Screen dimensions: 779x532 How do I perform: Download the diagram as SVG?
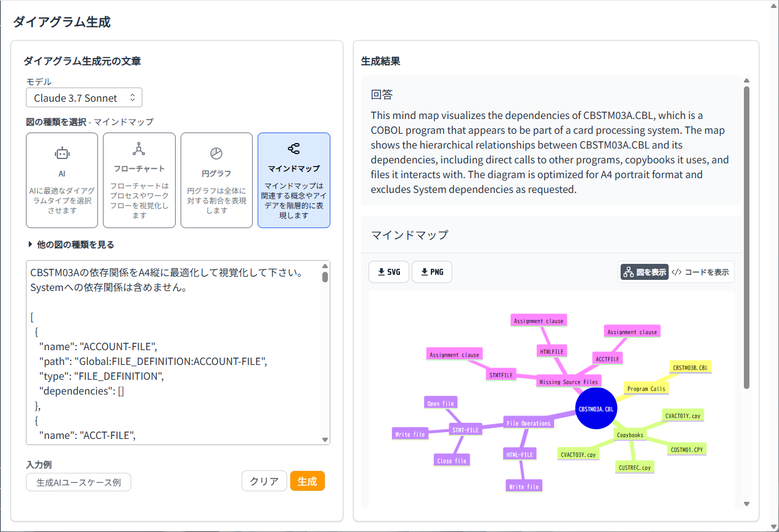coord(389,272)
